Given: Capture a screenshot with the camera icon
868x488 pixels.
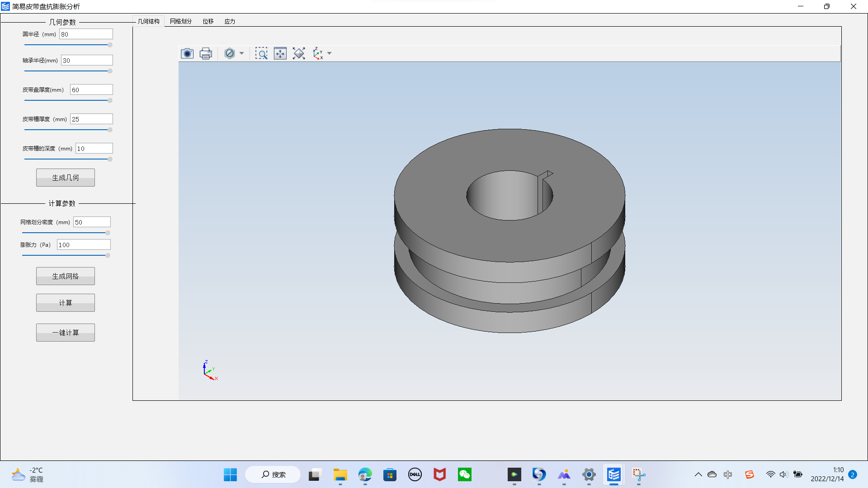Looking at the screenshot, I should [x=187, y=53].
